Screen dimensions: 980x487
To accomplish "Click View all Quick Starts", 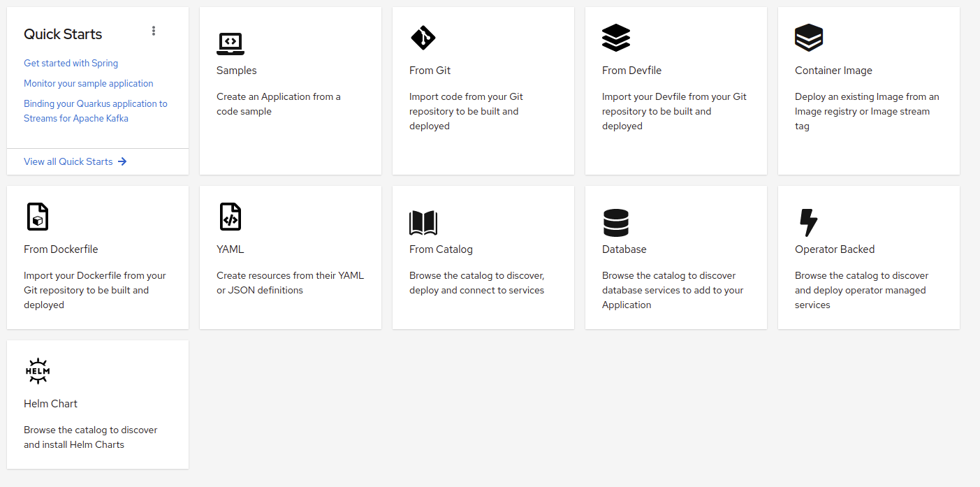I will [x=69, y=161].
